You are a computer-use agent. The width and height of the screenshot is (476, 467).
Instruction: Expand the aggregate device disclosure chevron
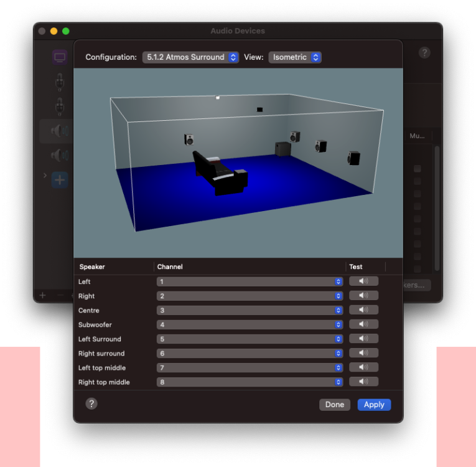click(x=45, y=176)
